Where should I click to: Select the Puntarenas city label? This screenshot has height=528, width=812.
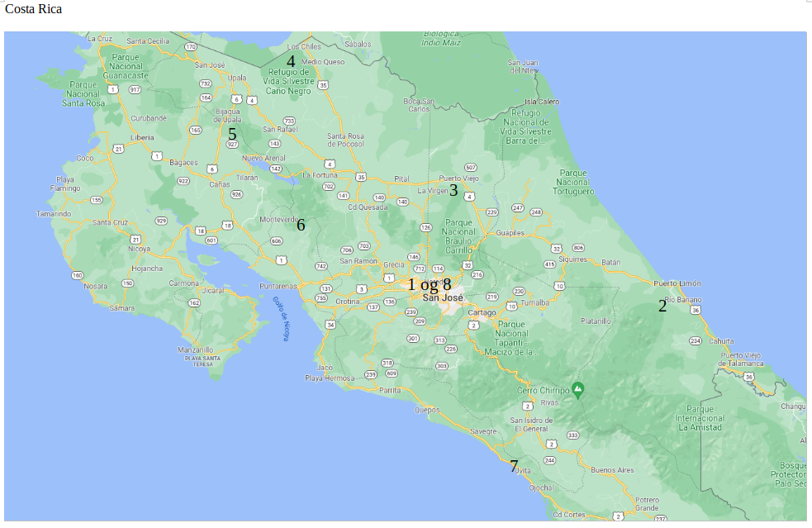pyautogui.click(x=277, y=287)
